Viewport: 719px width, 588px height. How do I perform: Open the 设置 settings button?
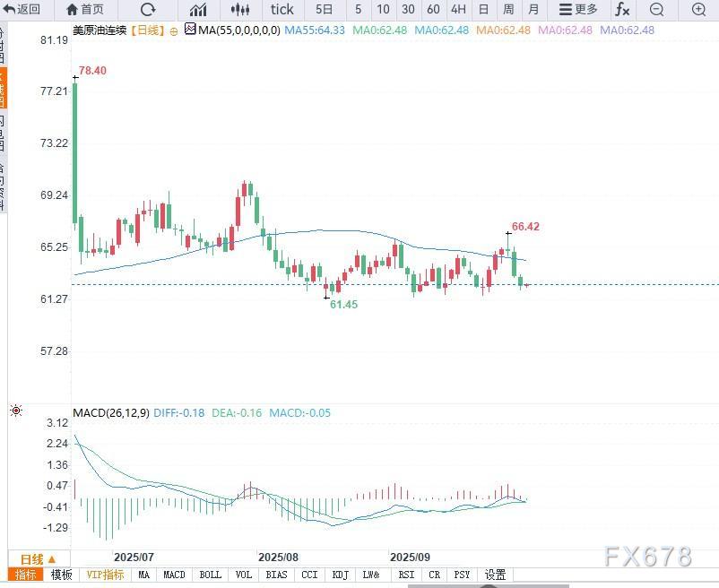[495, 575]
